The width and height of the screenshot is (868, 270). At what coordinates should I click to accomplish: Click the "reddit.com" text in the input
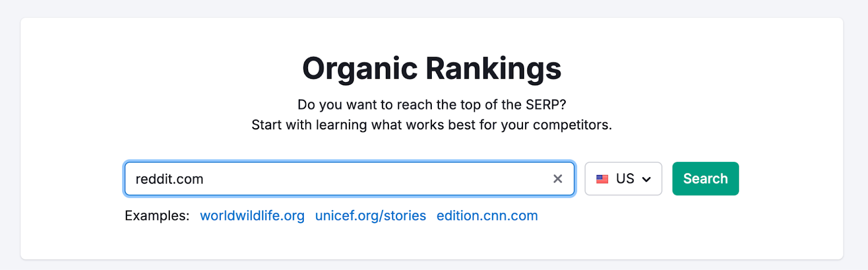(x=169, y=179)
